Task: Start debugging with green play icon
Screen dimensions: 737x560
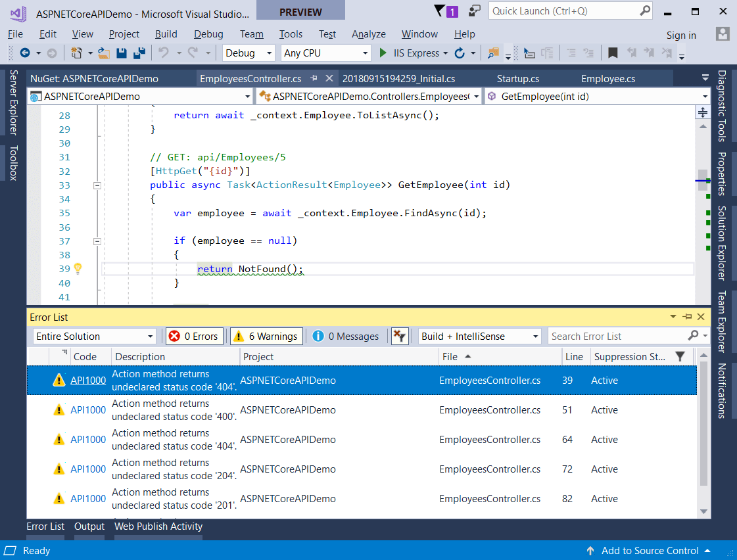Action: click(x=383, y=53)
